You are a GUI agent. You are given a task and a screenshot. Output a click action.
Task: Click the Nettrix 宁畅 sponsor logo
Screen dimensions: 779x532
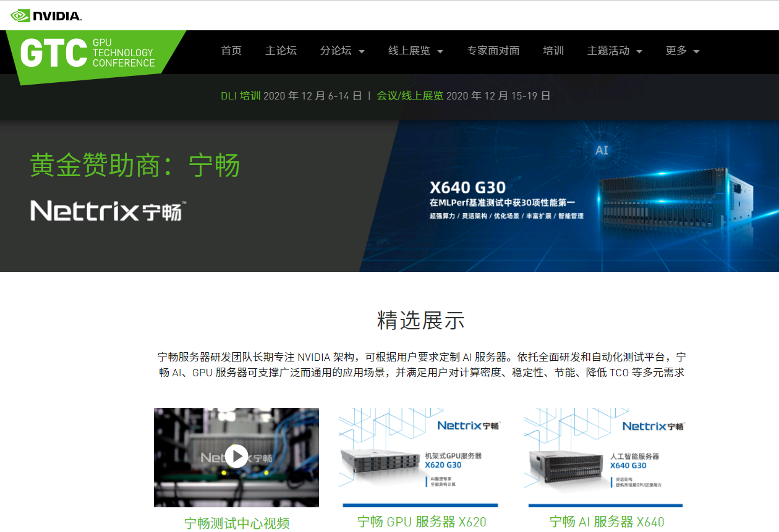coord(108,211)
